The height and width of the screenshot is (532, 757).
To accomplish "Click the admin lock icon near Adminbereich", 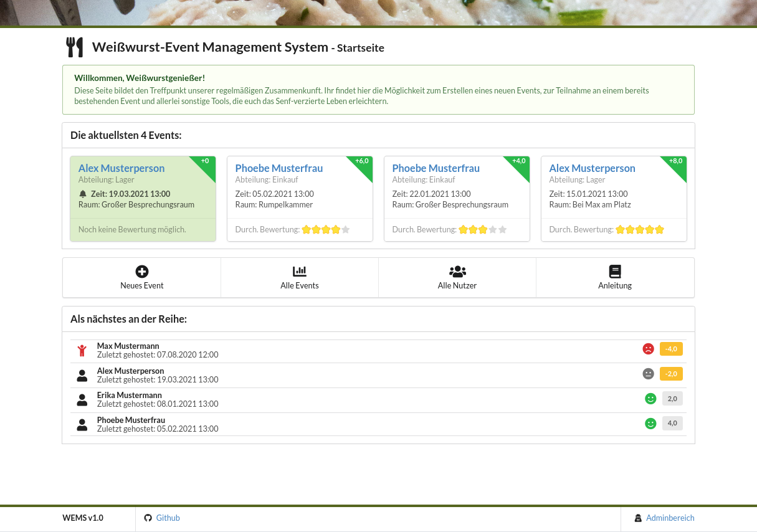I will [638, 518].
